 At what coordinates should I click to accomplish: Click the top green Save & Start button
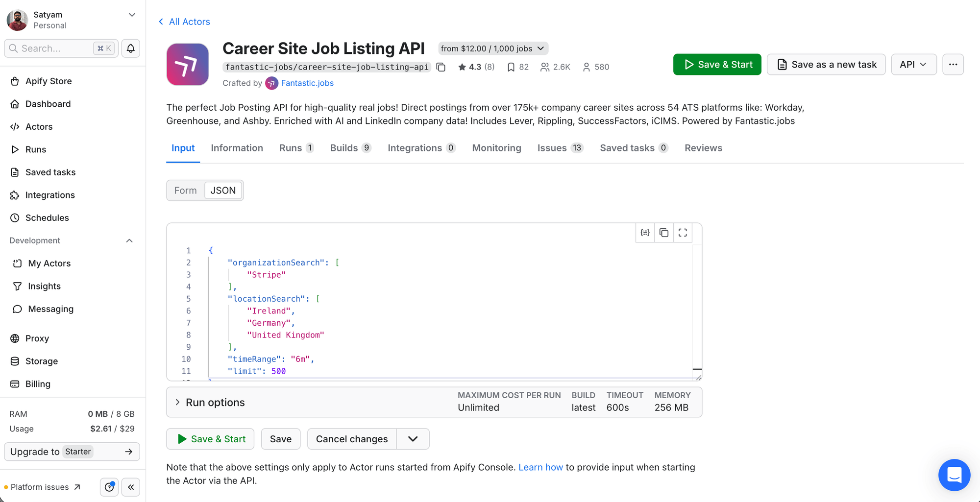point(717,65)
